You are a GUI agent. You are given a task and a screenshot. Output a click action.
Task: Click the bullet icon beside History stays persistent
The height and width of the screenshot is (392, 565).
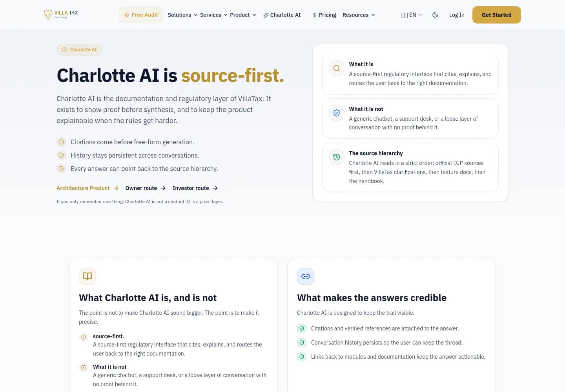pyautogui.click(x=61, y=155)
